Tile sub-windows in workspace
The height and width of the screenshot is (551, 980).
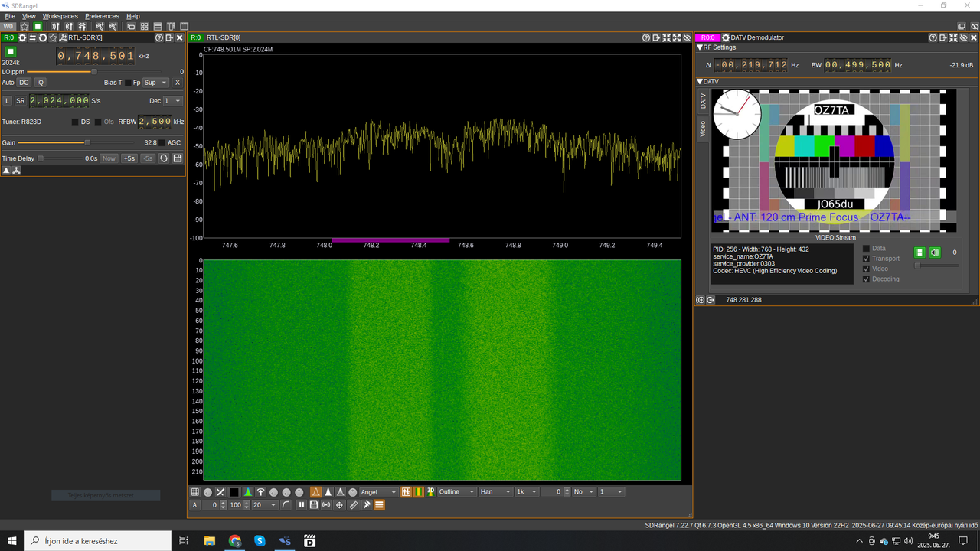click(x=145, y=26)
